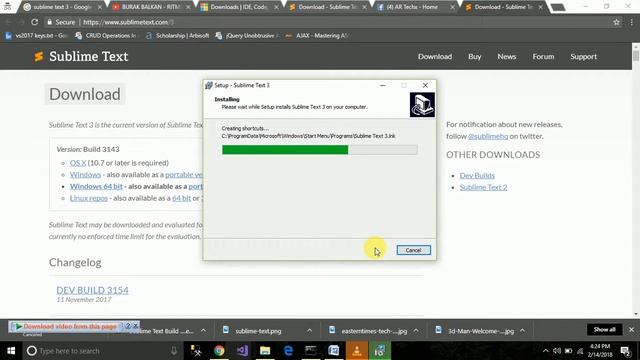Open File Explorer from the taskbar

[x=265, y=351]
